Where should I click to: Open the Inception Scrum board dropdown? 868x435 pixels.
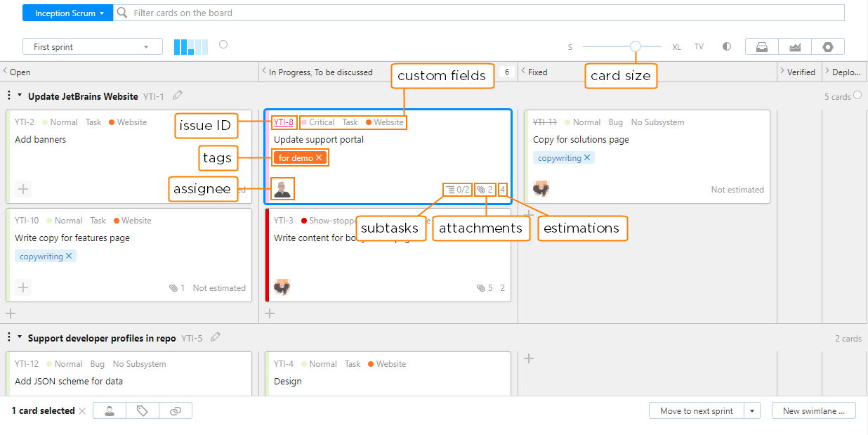click(x=67, y=13)
